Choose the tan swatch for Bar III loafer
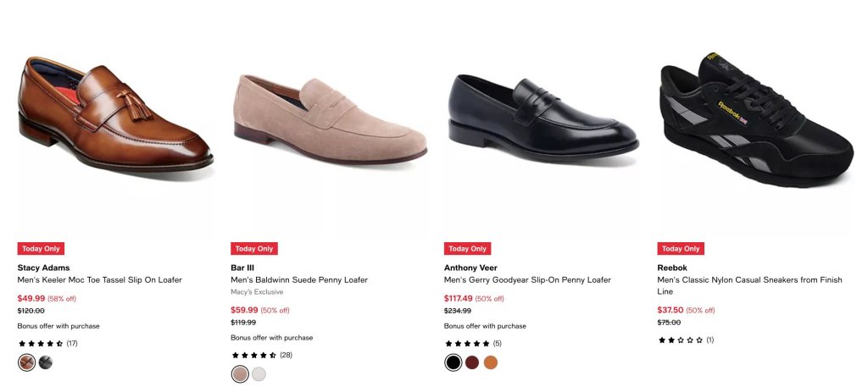The width and height of the screenshot is (868, 392). [x=240, y=374]
